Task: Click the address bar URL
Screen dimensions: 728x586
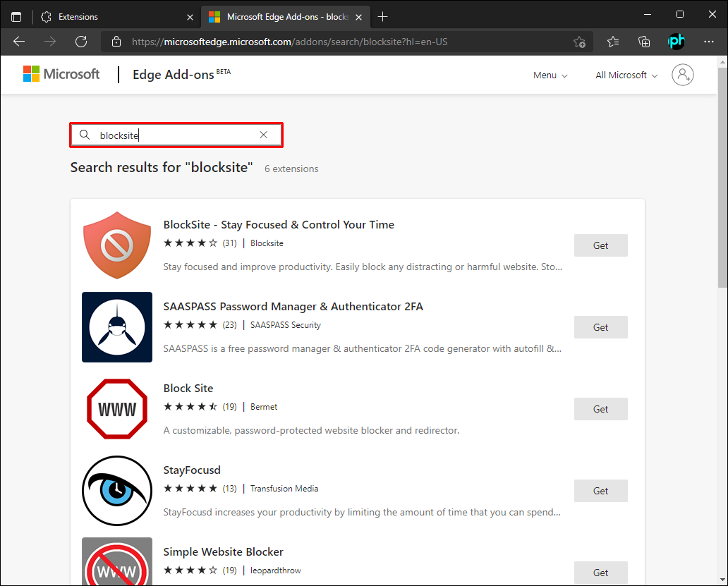Action: pos(289,42)
